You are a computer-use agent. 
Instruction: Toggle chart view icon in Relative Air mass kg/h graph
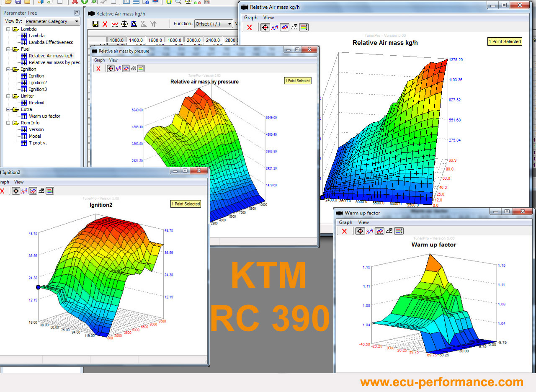[284, 27]
